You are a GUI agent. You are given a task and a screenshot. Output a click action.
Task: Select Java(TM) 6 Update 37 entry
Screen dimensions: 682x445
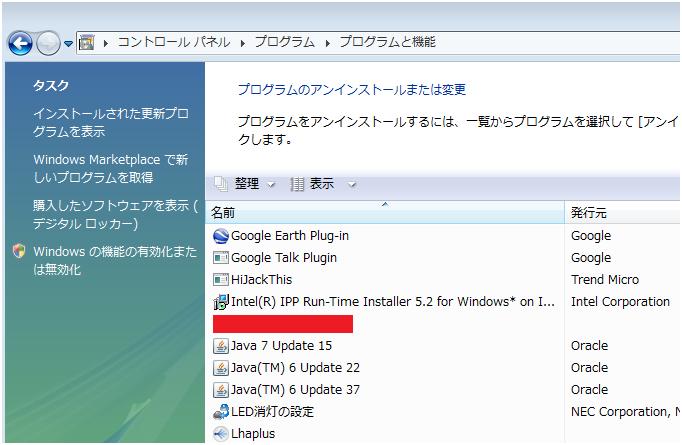point(295,390)
